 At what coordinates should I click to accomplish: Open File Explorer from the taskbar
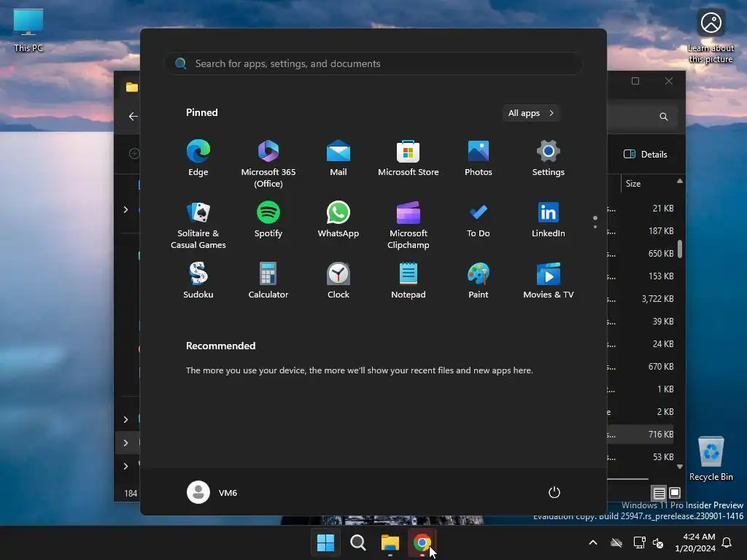pyautogui.click(x=390, y=542)
